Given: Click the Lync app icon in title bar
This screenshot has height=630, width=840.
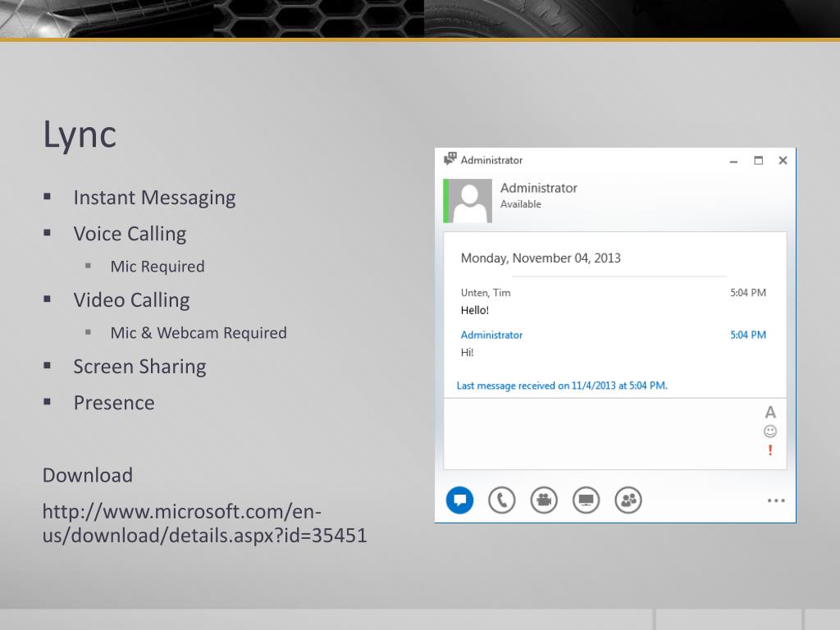Looking at the screenshot, I should point(450,158).
